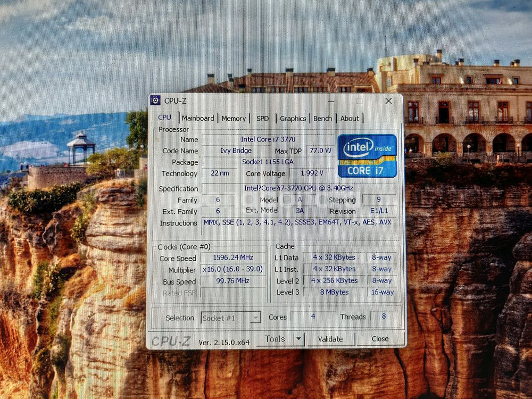Click the Threads count value '8'
Viewport: 532px width, 399px height.
pos(384,316)
